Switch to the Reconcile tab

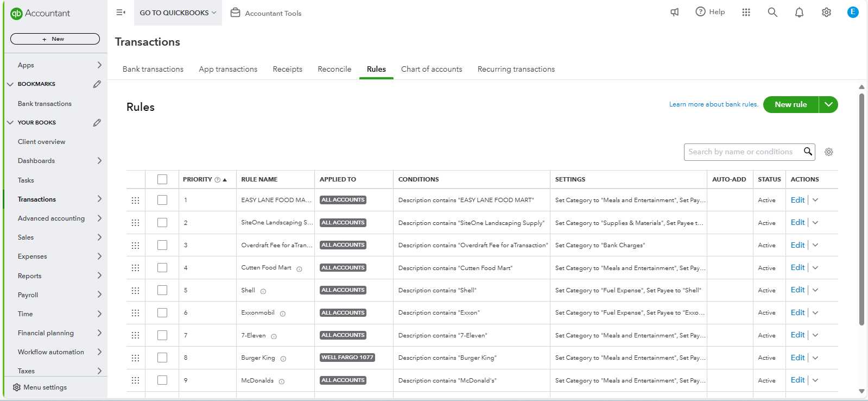click(334, 69)
